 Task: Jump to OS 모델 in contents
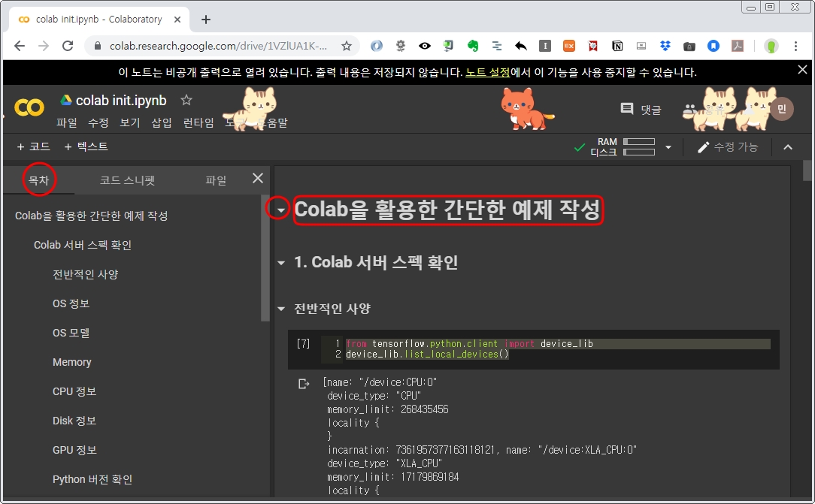71,333
